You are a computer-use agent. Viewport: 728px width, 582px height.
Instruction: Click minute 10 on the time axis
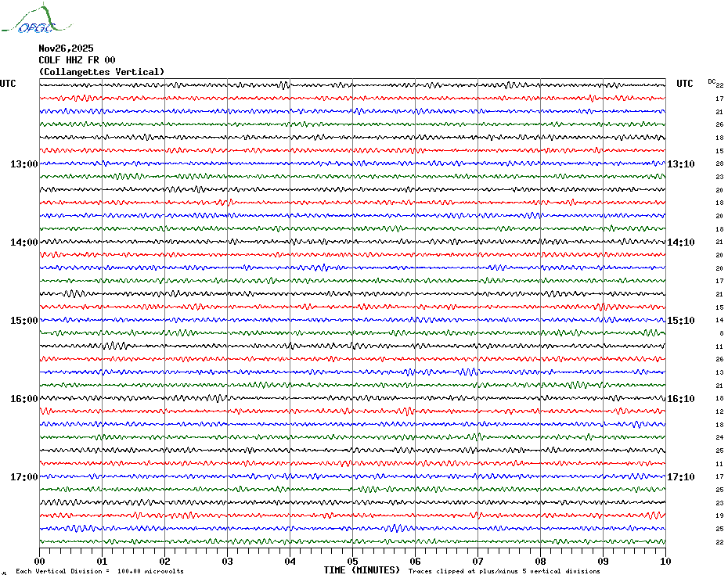[x=666, y=561]
